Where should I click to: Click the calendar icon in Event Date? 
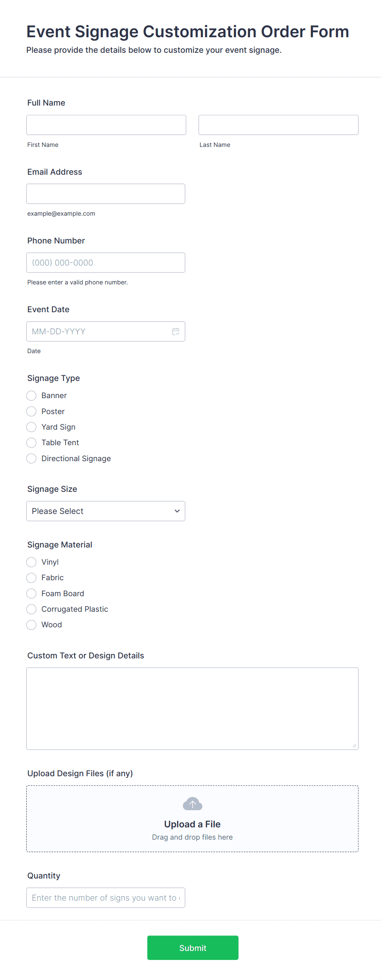pyautogui.click(x=176, y=331)
